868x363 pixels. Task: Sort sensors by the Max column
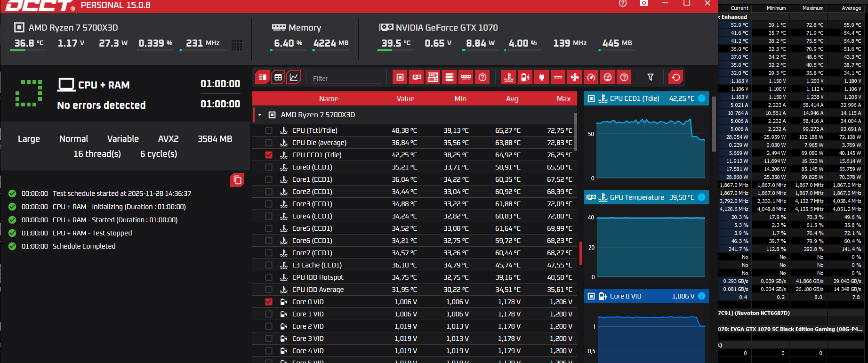pos(563,99)
